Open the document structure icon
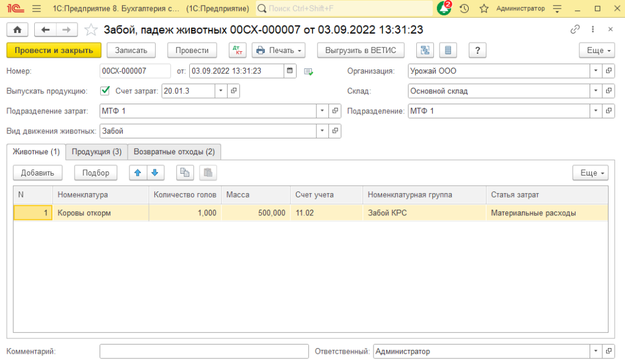 click(425, 51)
